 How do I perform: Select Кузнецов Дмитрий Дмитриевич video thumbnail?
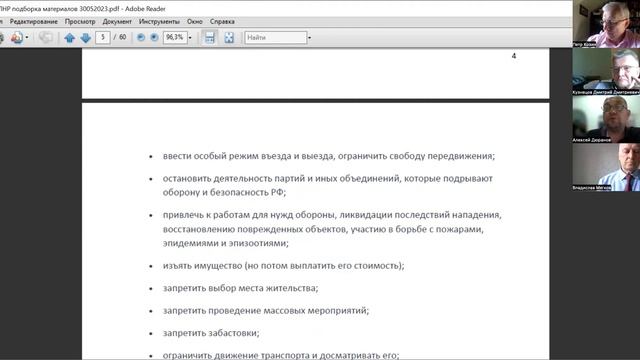pyautogui.click(x=606, y=72)
